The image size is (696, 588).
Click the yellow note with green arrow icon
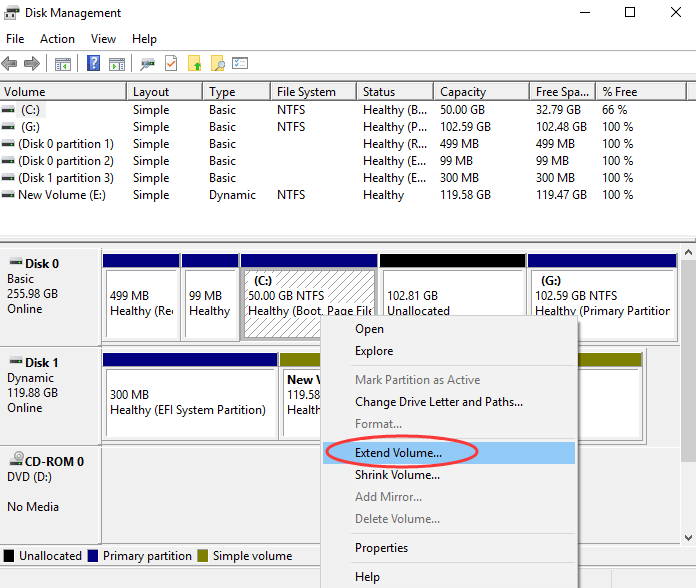point(195,63)
